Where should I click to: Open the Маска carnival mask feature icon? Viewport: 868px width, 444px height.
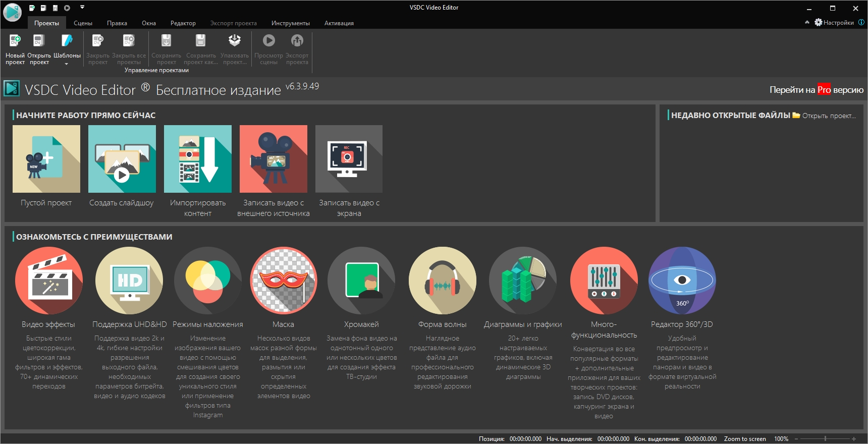[x=284, y=281]
